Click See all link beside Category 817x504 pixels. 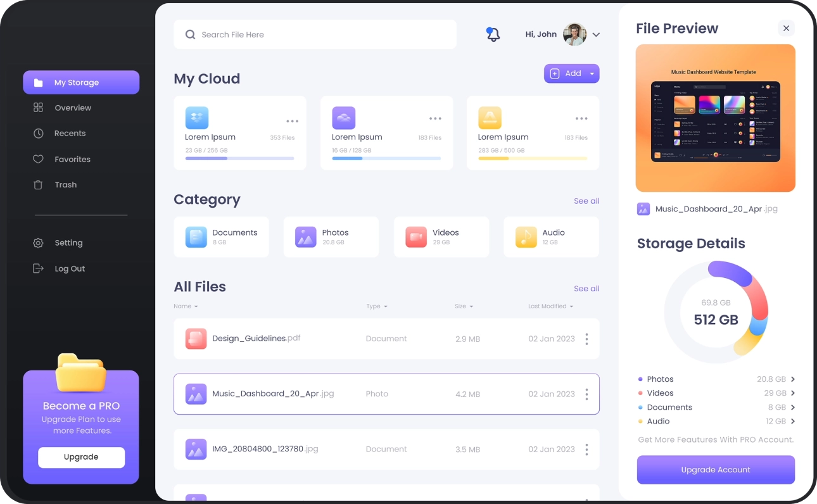click(x=586, y=201)
